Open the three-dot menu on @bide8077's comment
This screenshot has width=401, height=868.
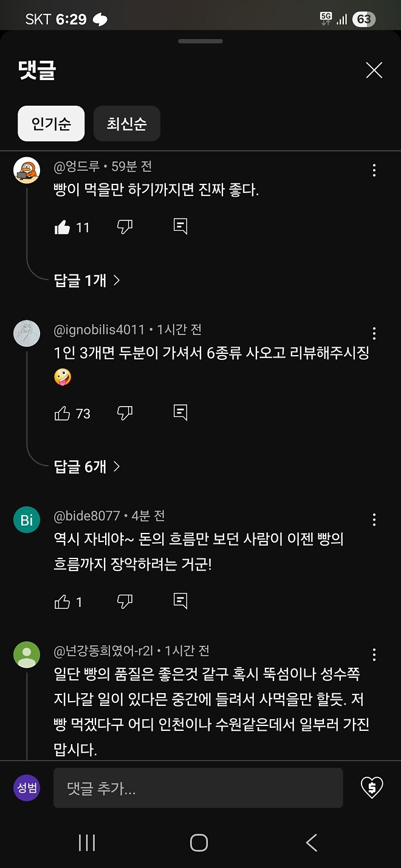374,520
